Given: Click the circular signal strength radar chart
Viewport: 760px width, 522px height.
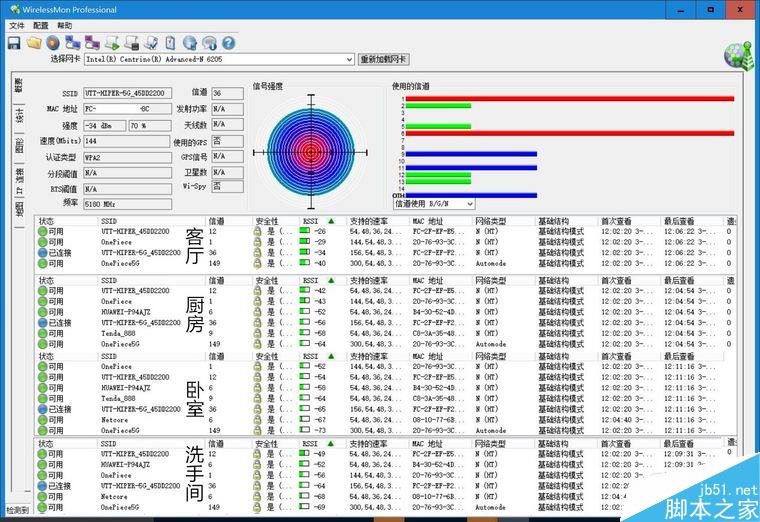Looking at the screenshot, I should click(x=311, y=152).
